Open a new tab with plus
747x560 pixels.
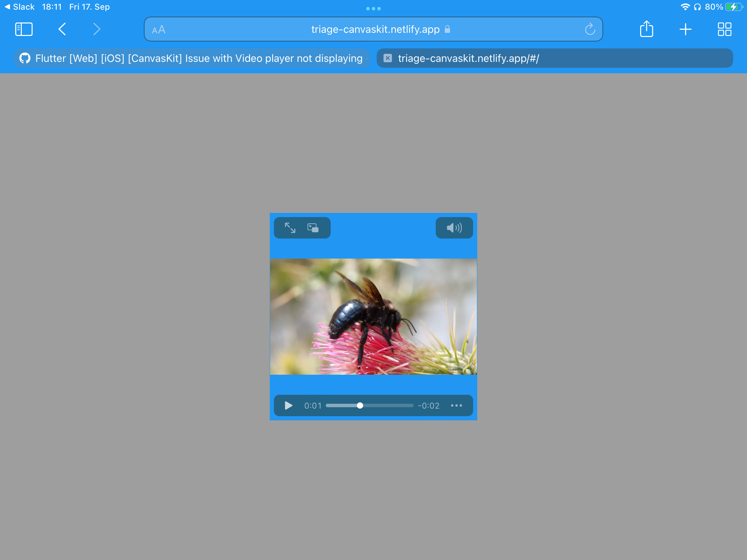tap(685, 29)
